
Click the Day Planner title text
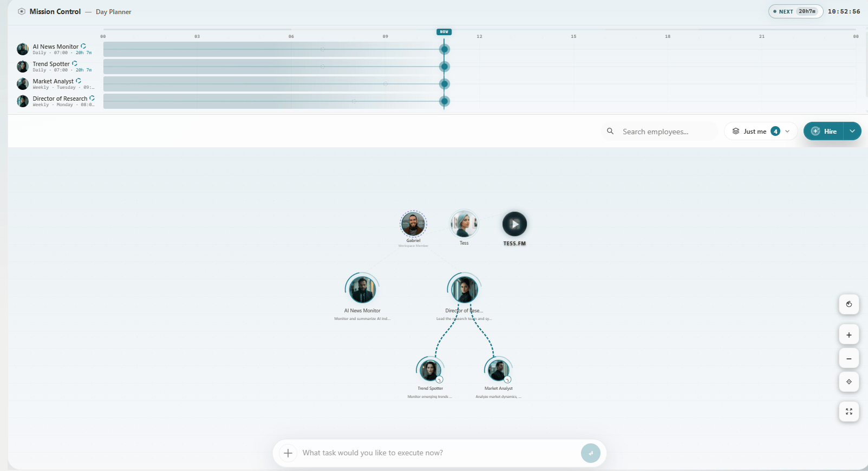114,12
